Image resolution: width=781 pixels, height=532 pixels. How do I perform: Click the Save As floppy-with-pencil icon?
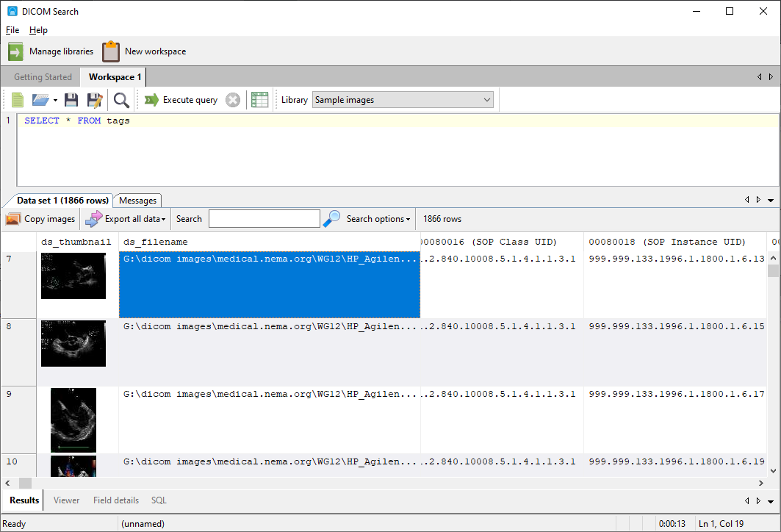[95, 99]
